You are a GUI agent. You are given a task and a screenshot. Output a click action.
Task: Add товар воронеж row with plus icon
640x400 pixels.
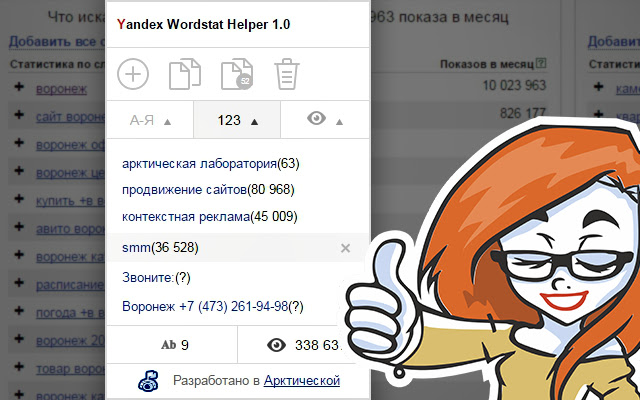coord(19,367)
